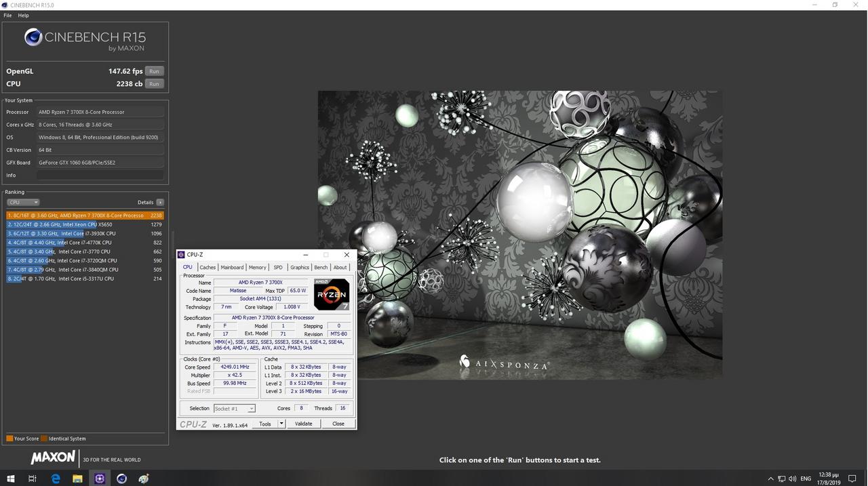This screenshot has width=868, height=486.
Task: Open the Windows Start menu
Action: pyautogui.click(x=10, y=479)
